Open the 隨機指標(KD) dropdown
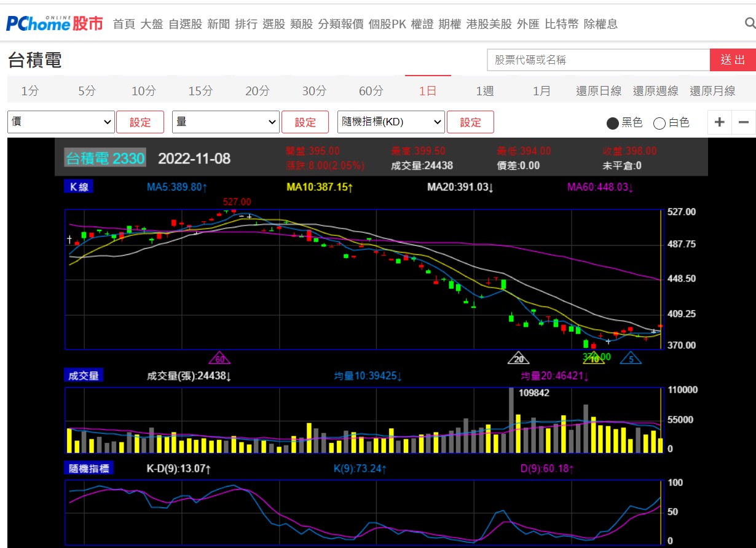The image size is (756, 548). (392, 122)
